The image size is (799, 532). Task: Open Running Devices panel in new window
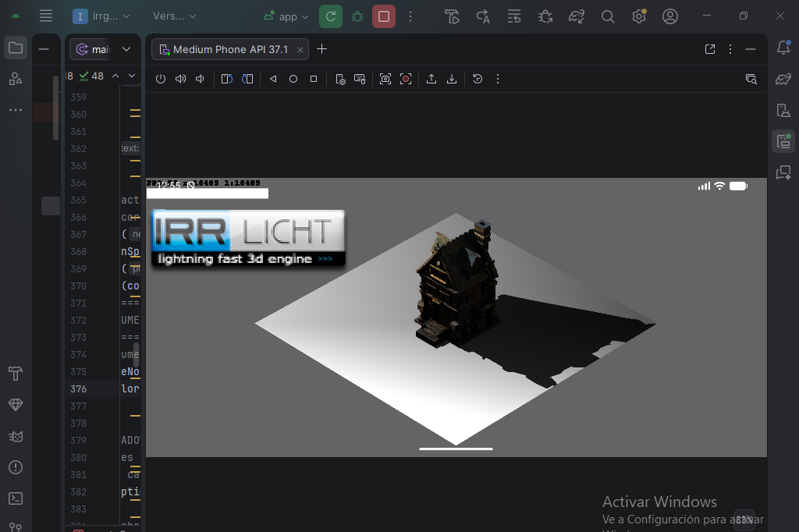point(710,49)
